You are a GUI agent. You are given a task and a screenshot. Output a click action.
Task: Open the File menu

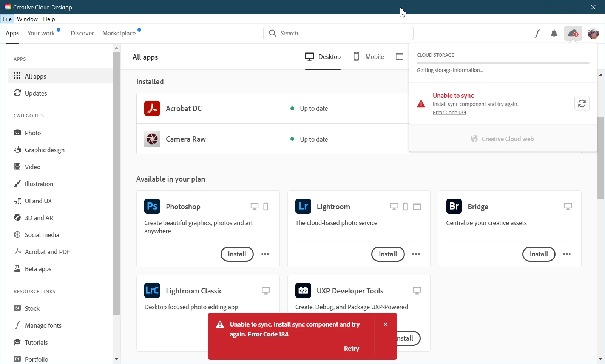coord(7,19)
